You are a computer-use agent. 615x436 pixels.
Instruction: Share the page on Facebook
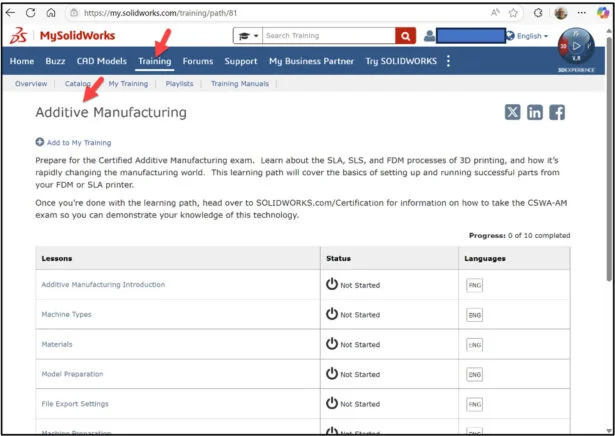(557, 112)
